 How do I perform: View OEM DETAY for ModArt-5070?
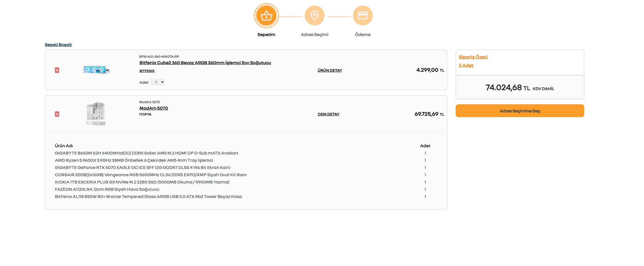328,114
